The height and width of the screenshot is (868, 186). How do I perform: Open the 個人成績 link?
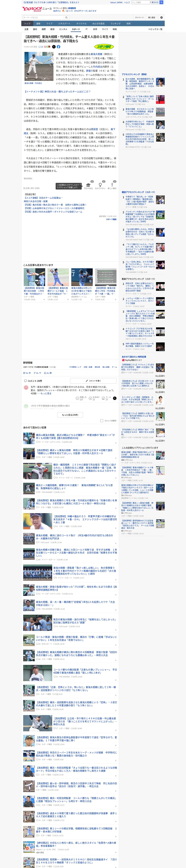click(x=106, y=367)
